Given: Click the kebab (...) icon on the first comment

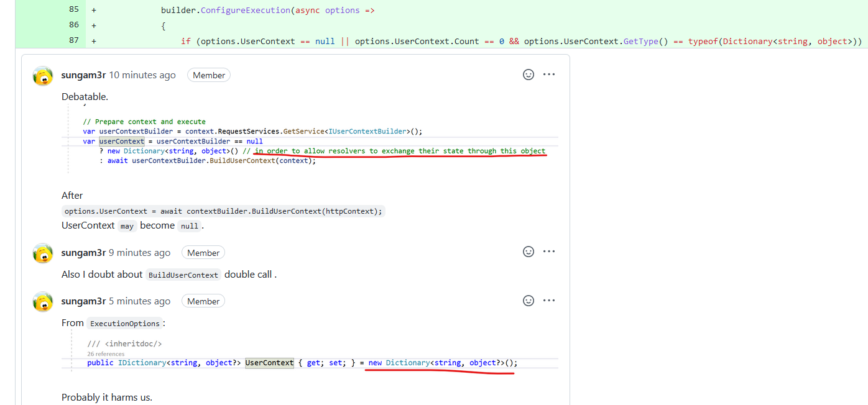Looking at the screenshot, I should pos(549,74).
